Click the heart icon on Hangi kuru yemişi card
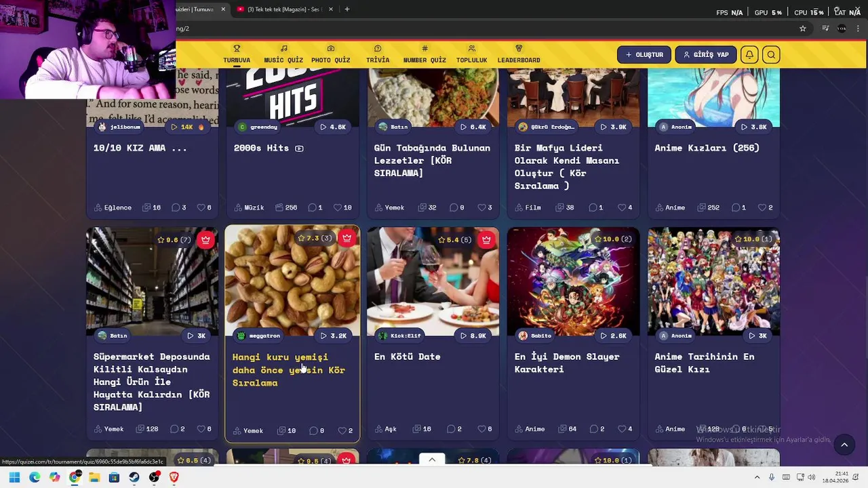This screenshot has width=868, height=488. (341, 430)
